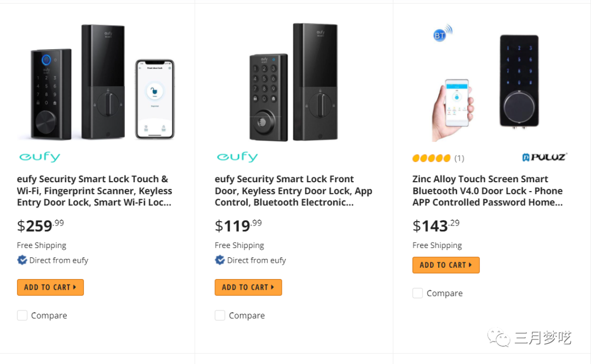
Task: Click the five-star rating on the Zinc Alloy lock
Action: [431, 158]
